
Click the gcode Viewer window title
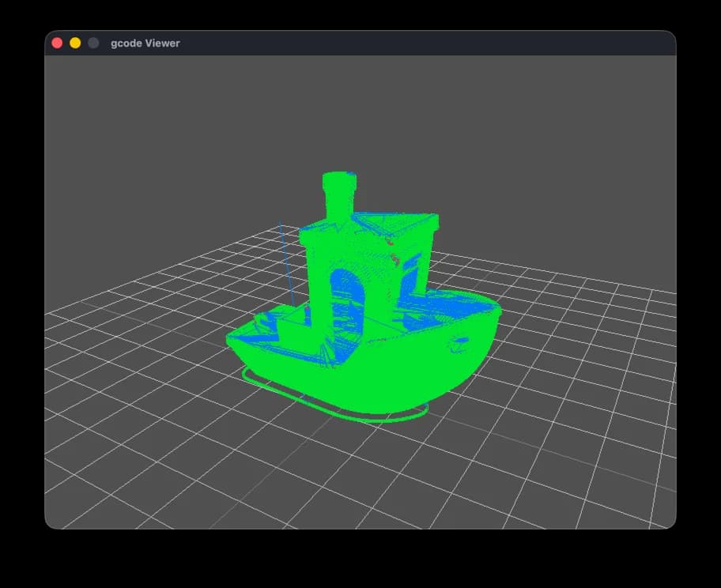point(145,43)
